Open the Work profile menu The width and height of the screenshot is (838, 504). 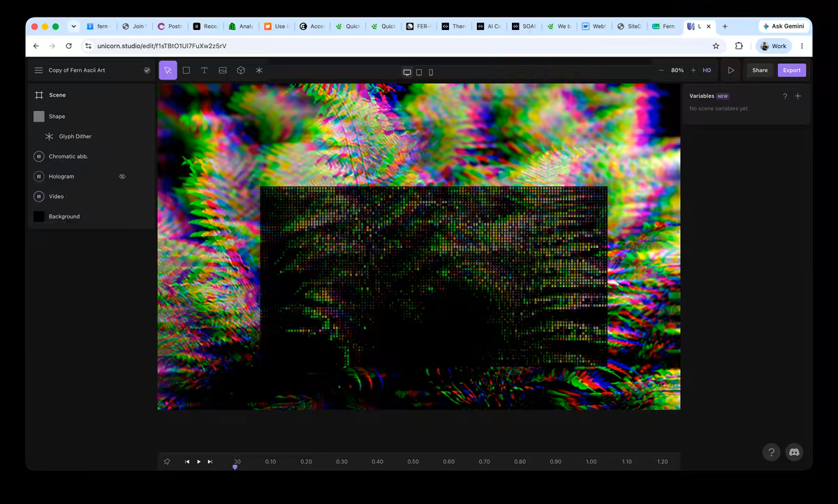[774, 46]
